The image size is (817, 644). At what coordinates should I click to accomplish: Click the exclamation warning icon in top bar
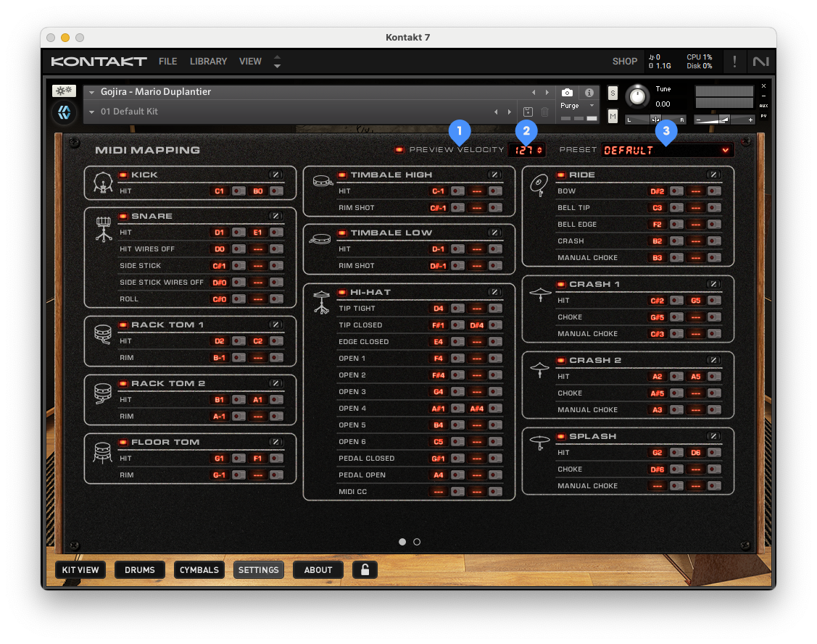(x=734, y=62)
